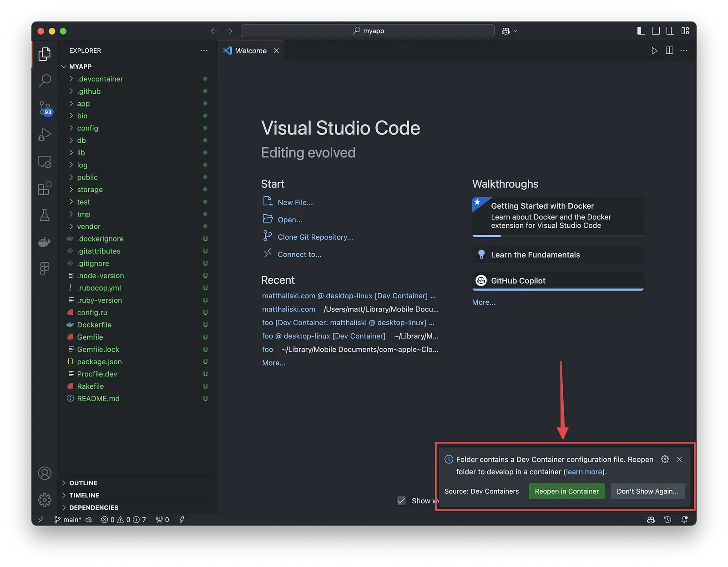Image resolution: width=728 pixels, height=567 pixels.
Task: Open the Figma view in activity bar
Action: pos(45,268)
